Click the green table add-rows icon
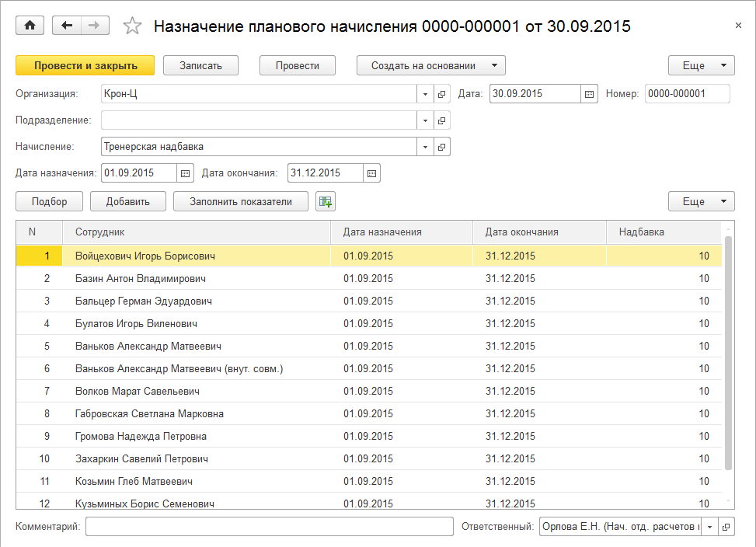 326,202
